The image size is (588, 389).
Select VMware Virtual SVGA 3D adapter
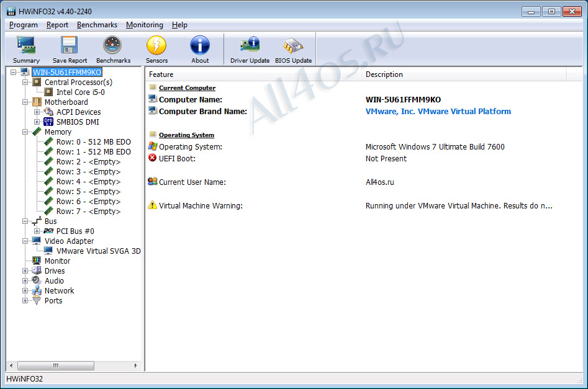click(x=99, y=251)
